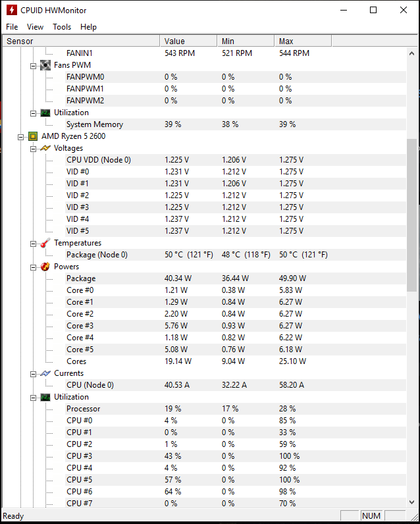Viewport: 420px width, 524px height.
Task: Click the HWMonitor lightning app icon
Action: point(11,10)
